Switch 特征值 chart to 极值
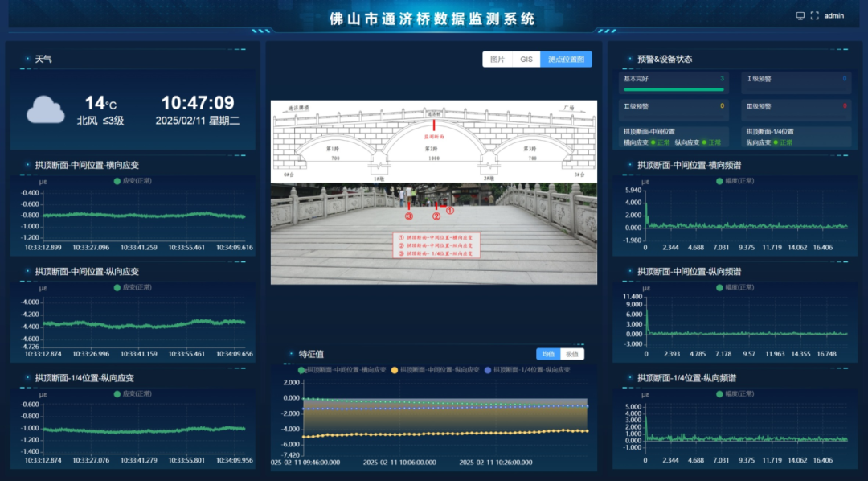The width and height of the screenshot is (868, 481). [x=572, y=354]
